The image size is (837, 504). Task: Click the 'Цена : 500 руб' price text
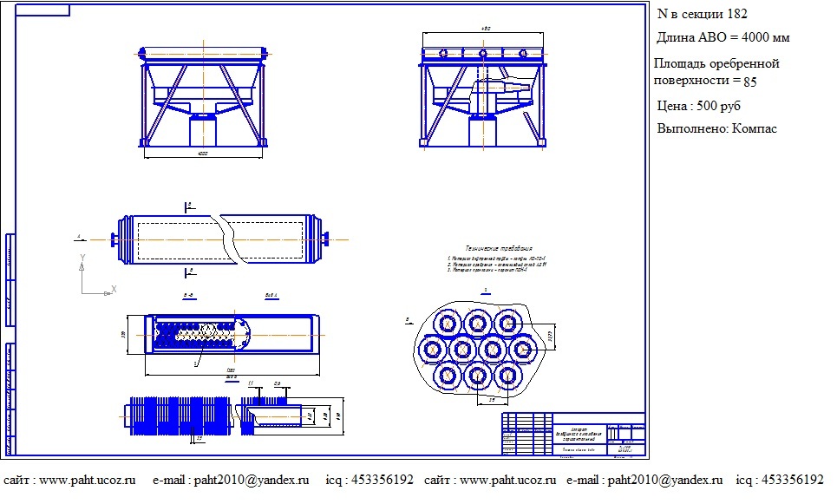699,106
